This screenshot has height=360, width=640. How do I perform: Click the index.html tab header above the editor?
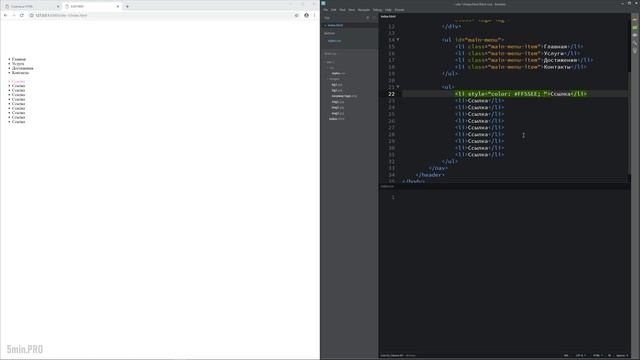click(388, 16)
